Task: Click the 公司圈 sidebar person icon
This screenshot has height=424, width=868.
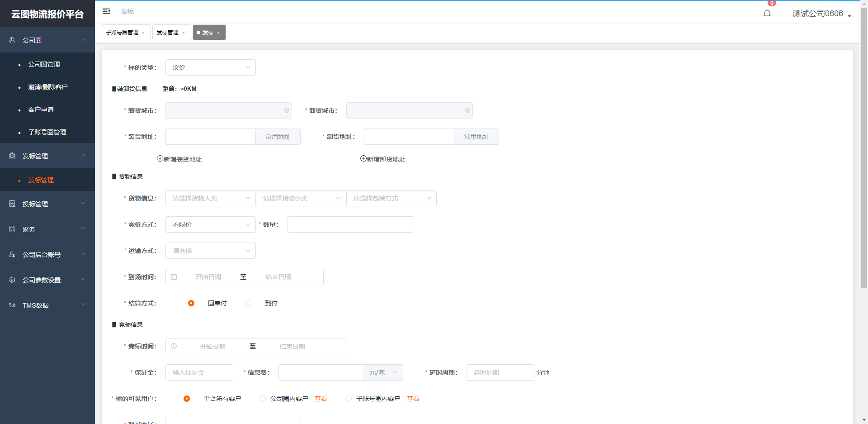Action: [x=12, y=40]
